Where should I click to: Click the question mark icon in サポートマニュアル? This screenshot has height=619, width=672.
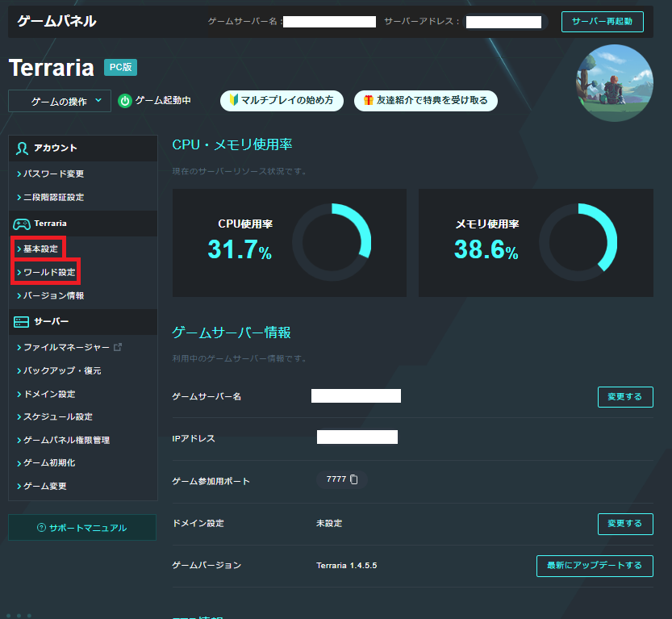coord(41,528)
